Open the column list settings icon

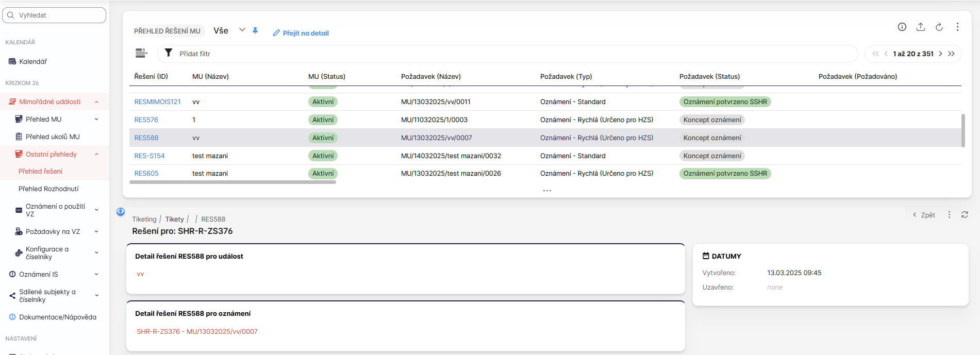click(141, 53)
